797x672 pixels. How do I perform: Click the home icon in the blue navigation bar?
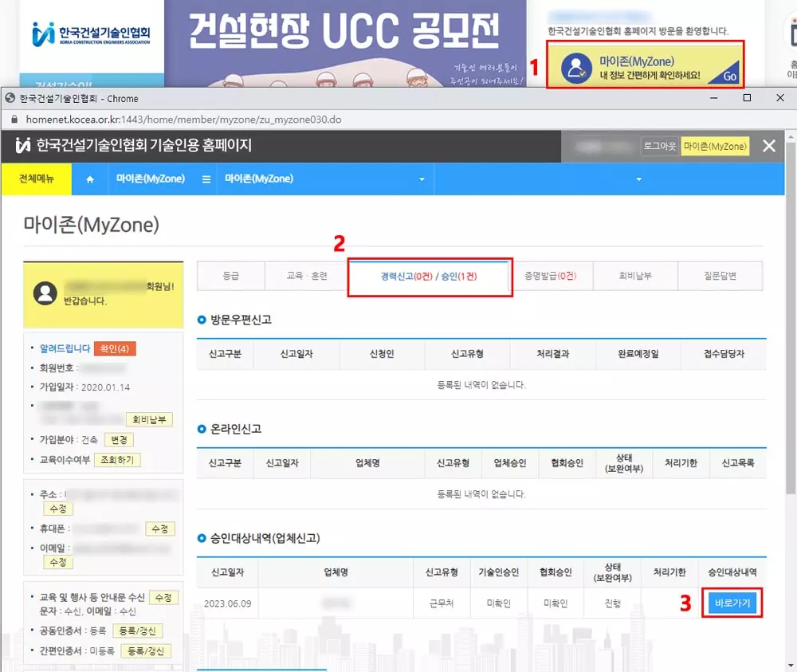click(89, 179)
